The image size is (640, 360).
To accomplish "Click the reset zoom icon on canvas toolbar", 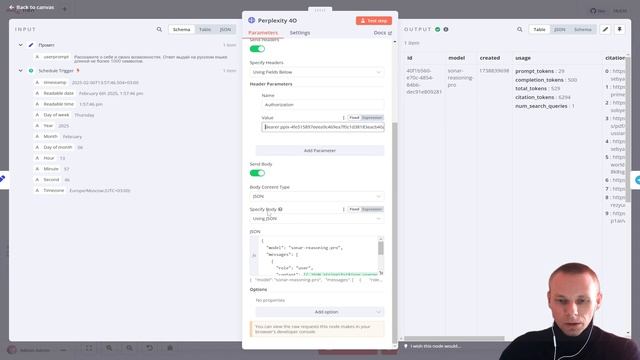I will coord(150,348).
